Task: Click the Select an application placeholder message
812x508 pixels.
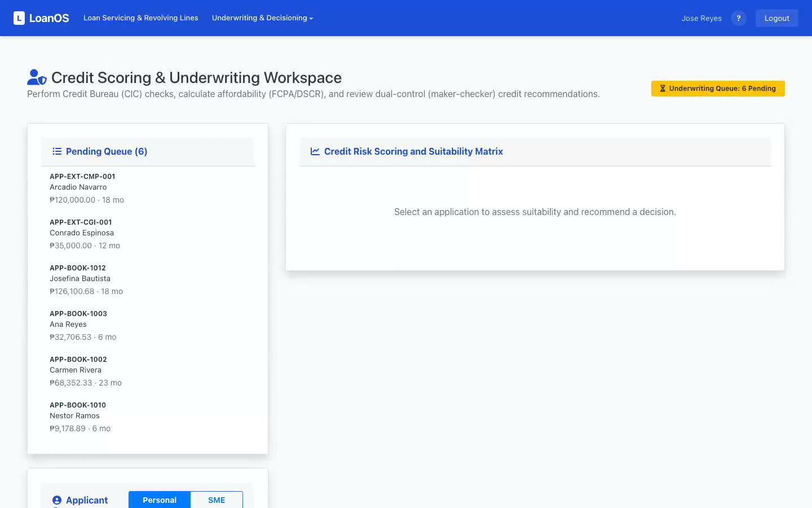Action: pos(535,212)
